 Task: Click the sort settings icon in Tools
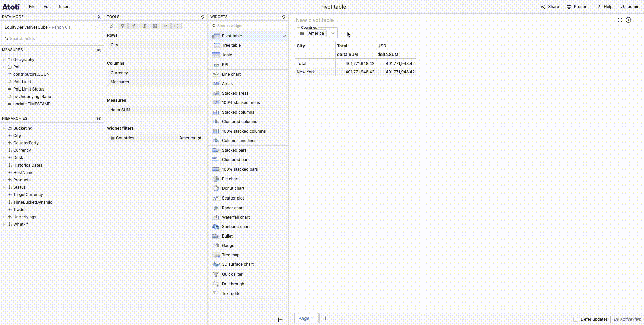point(144,26)
